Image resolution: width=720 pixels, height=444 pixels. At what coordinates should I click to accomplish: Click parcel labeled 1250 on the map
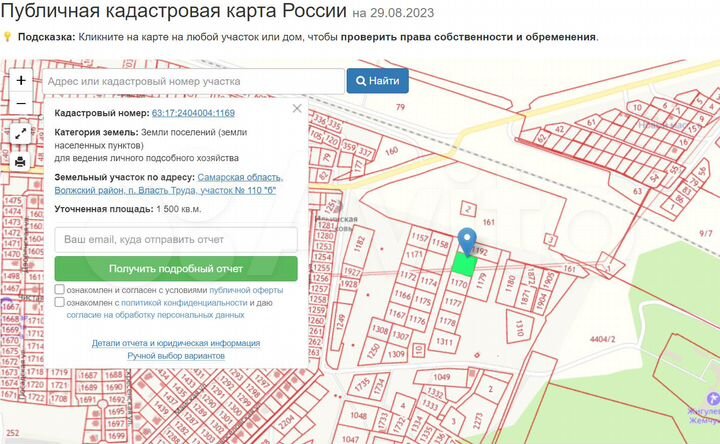373,351
